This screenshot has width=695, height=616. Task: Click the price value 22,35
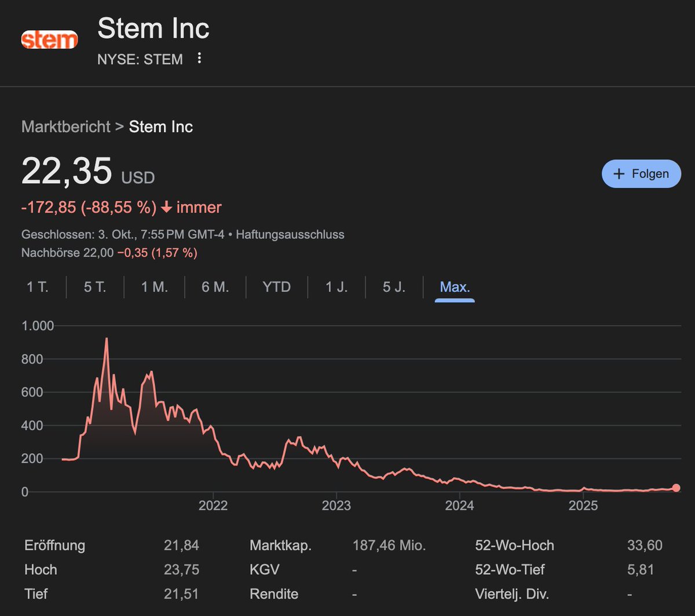click(x=67, y=172)
